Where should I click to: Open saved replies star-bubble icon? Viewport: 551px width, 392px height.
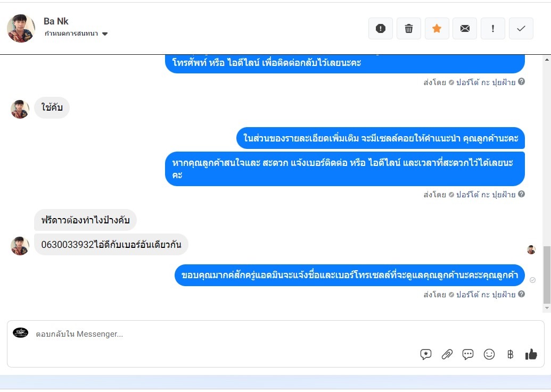pyautogui.click(x=425, y=354)
